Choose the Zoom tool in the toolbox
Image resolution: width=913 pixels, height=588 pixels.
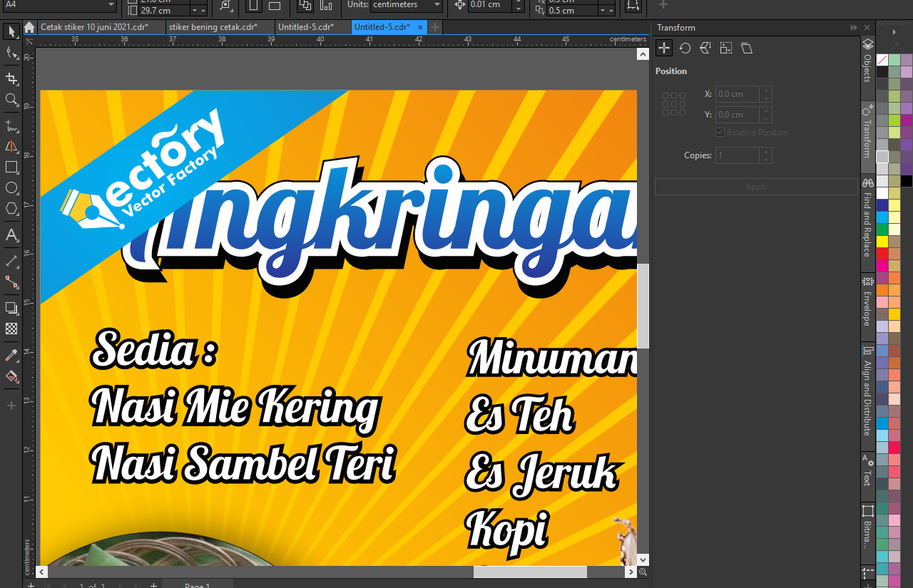(x=11, y=100)
